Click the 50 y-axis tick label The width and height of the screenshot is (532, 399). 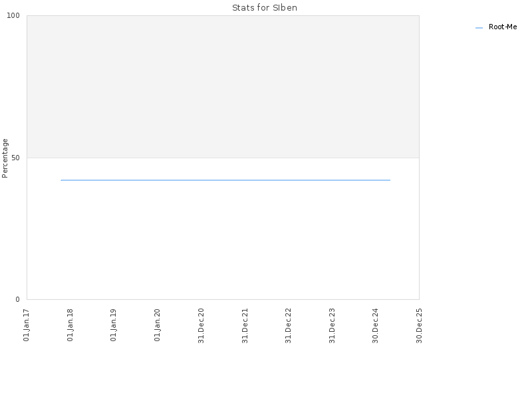tap(15, 158)
